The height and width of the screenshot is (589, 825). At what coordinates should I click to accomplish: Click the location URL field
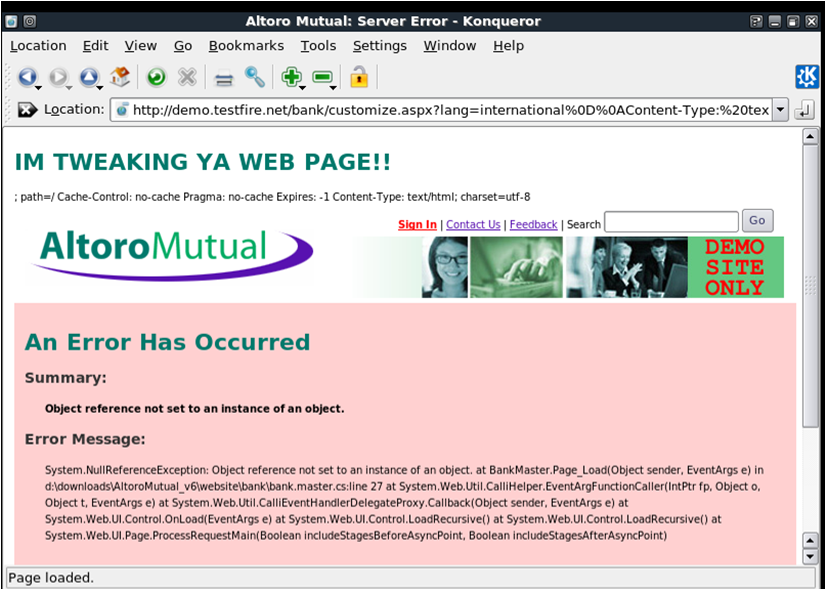(450, 110)
